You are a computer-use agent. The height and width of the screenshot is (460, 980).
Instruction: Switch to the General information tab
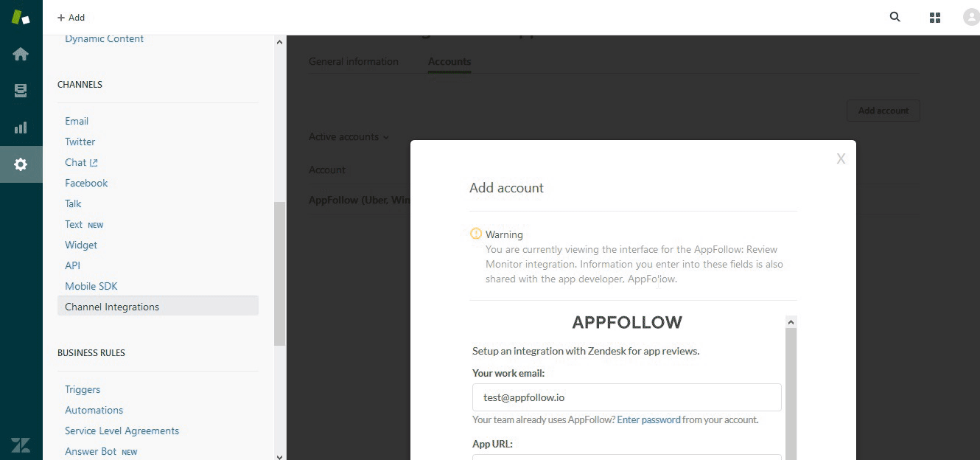[x=353, y=61]
